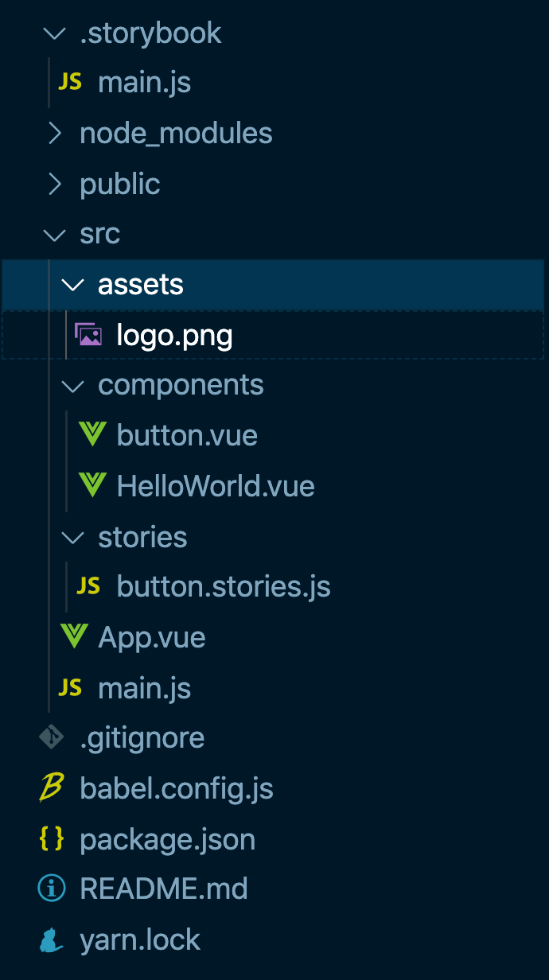Click the JS icon beside button.stories.js

[88, 586]
